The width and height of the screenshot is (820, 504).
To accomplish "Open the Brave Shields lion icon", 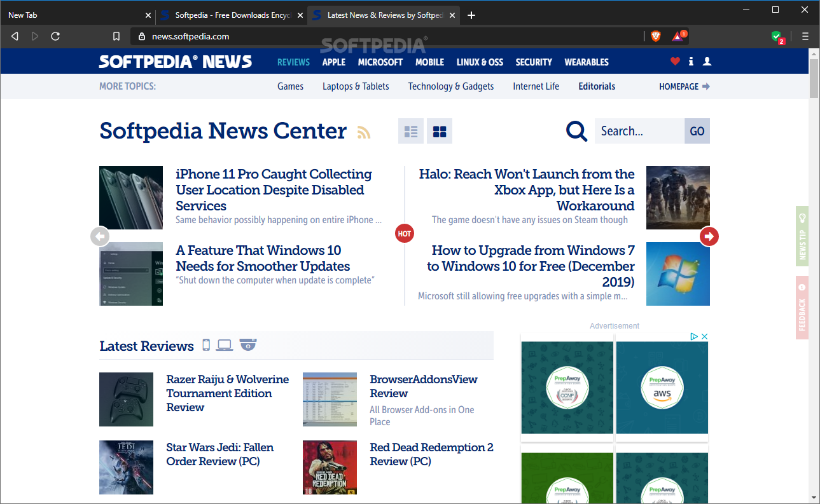I will tap(656, 36).
